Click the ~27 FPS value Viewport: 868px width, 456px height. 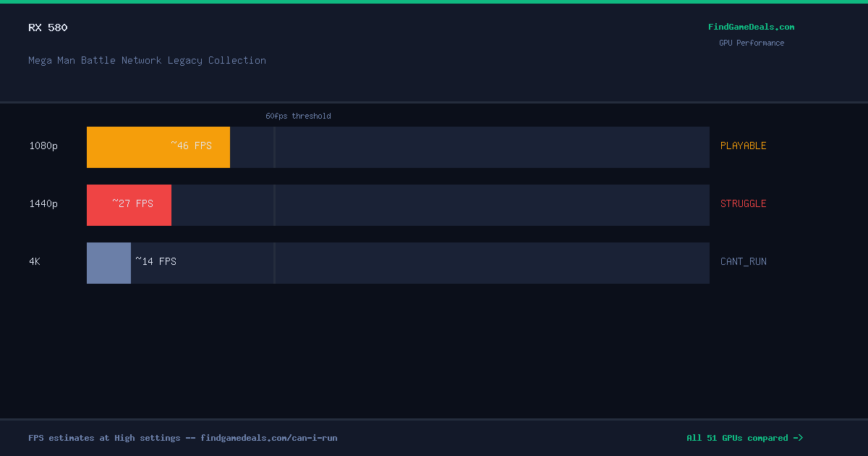coord(132,203)
